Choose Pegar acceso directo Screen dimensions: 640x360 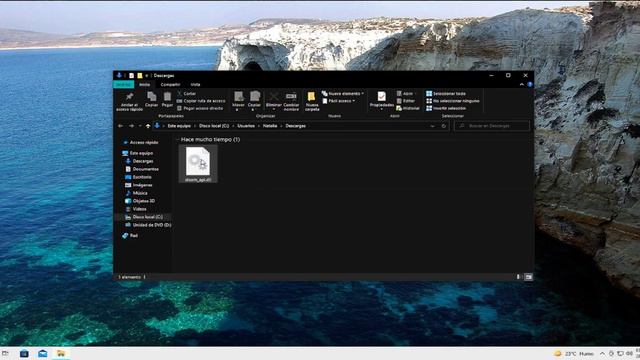200,108
